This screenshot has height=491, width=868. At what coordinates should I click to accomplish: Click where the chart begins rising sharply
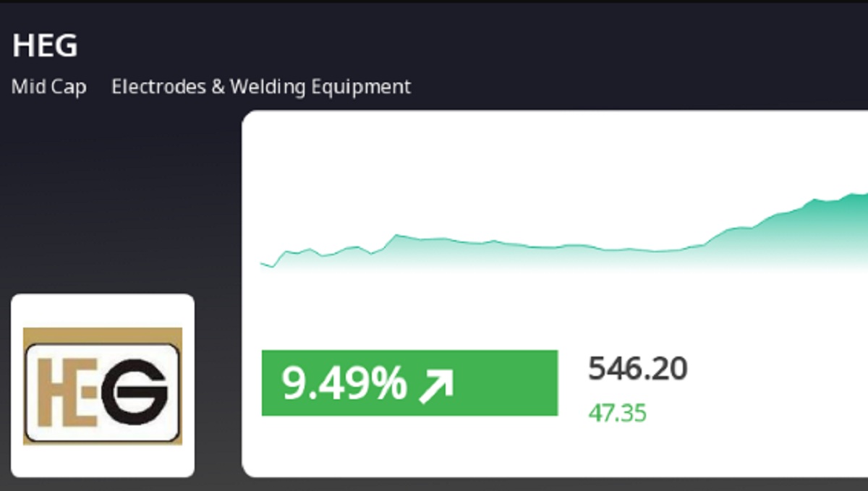[x=705, y=244]
